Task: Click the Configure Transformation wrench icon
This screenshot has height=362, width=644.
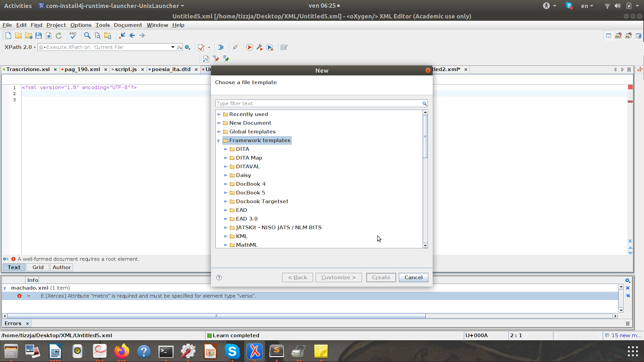Action: [260, 47]
